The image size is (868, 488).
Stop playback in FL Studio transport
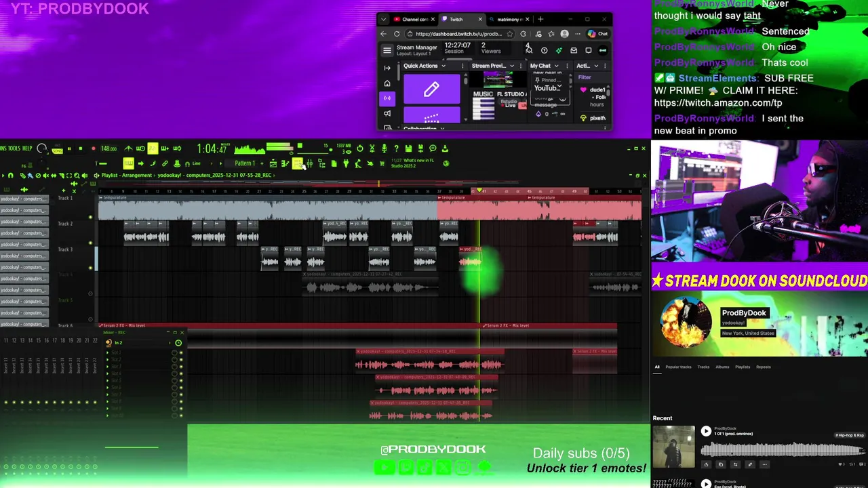coord(81,148)
